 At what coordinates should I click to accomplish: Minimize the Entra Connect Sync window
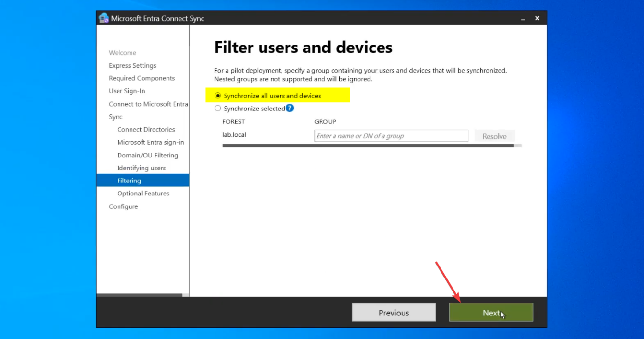(522, 18)
